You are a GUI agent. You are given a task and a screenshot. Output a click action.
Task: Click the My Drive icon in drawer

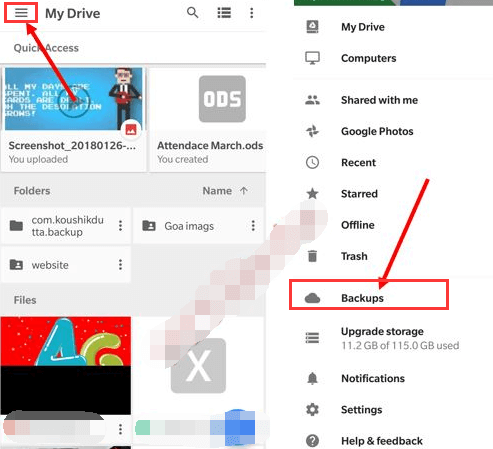(312, 27)
